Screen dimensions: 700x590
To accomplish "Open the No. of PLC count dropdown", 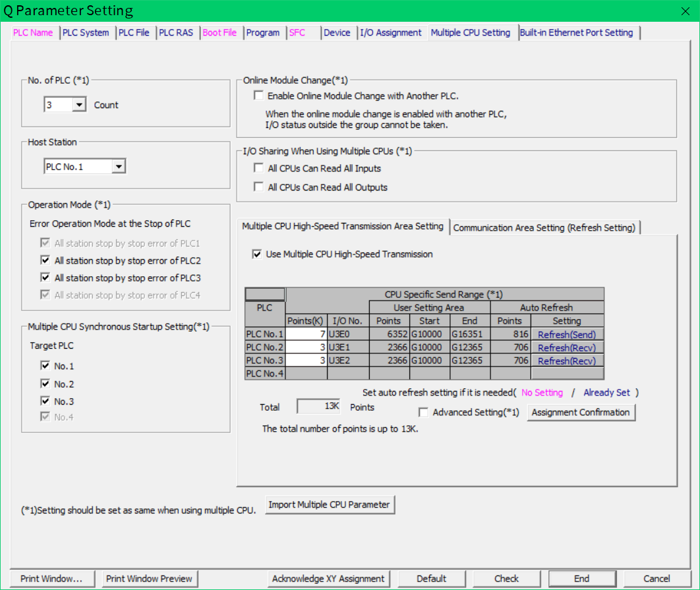I will [79, 105].
